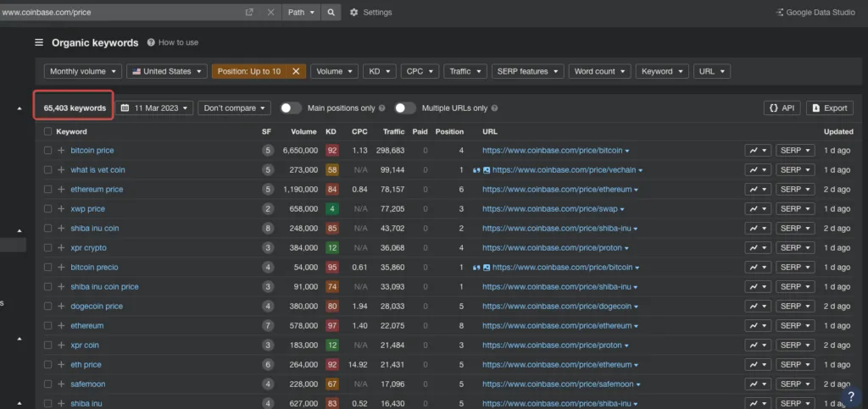Check the box for shiba inu coin row
868x409 pixels.
pos(47,229)
